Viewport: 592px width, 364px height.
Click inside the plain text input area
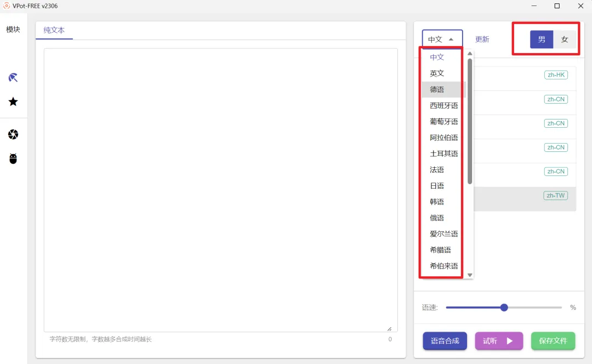(x=220, y=190)
